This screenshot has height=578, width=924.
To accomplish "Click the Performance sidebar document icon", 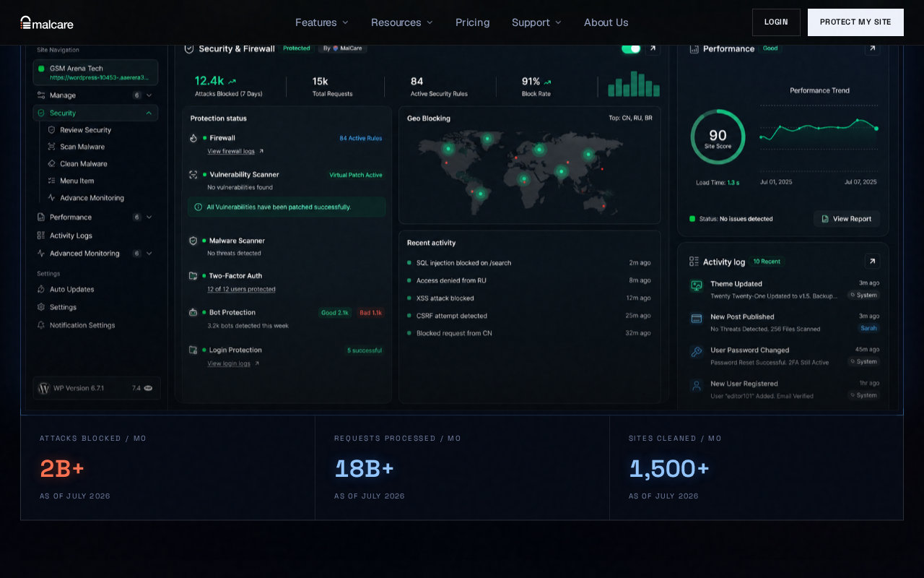I will [x=41, y=217].
